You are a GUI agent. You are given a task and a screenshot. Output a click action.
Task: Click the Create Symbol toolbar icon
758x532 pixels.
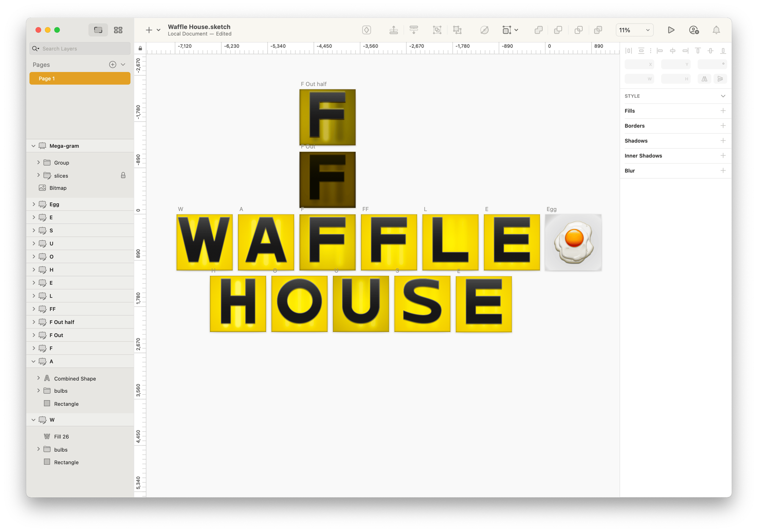point(366,30)
